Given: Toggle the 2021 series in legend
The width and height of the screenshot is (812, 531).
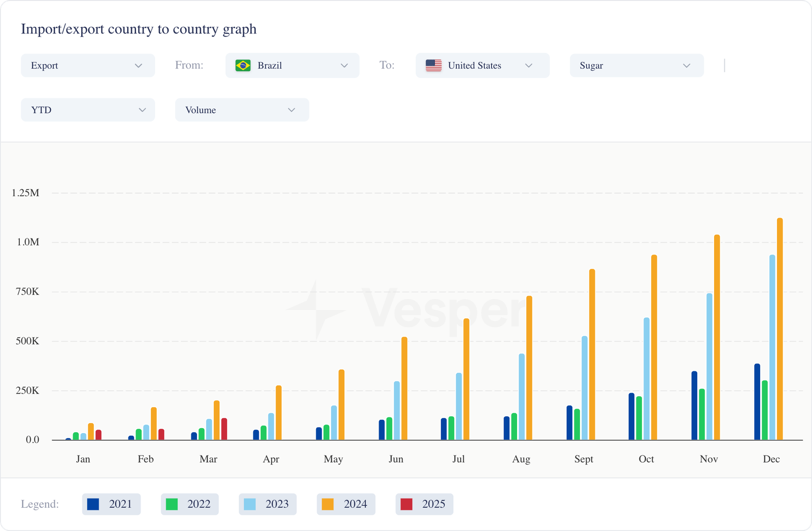Looking at the screenshot, I should pos(111,504).
